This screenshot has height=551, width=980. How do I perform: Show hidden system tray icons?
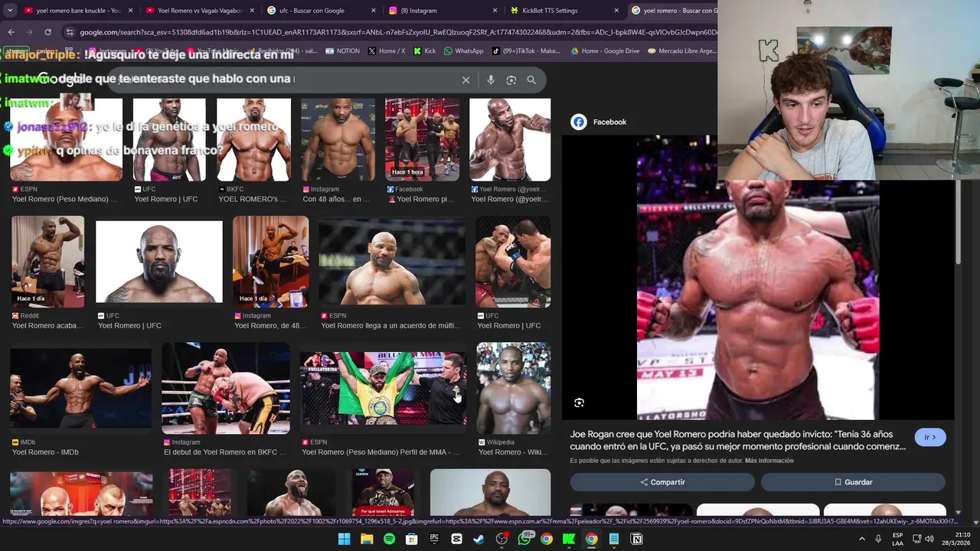pyautogui.click(x=862, y=539)
